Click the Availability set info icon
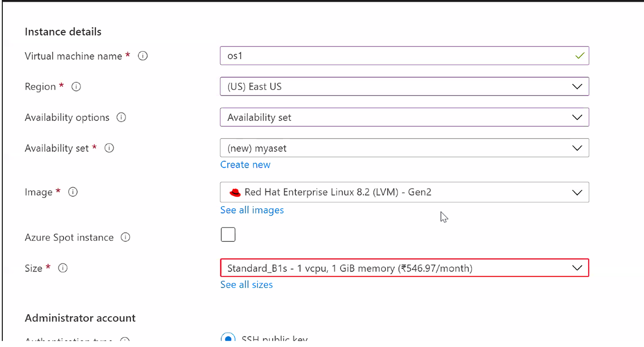This screenshot has width=644, height=347. [109, 148]
